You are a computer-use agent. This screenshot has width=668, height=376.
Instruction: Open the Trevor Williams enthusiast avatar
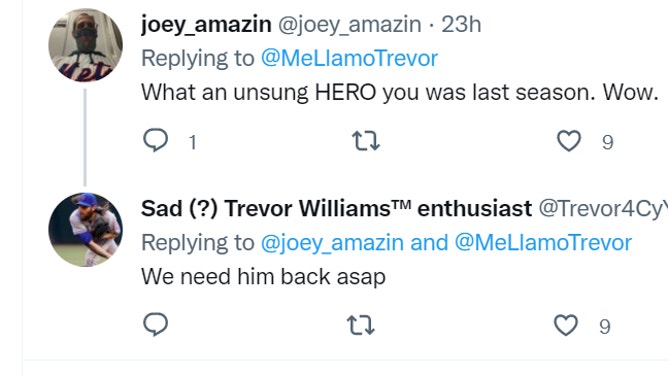(85, 230)
